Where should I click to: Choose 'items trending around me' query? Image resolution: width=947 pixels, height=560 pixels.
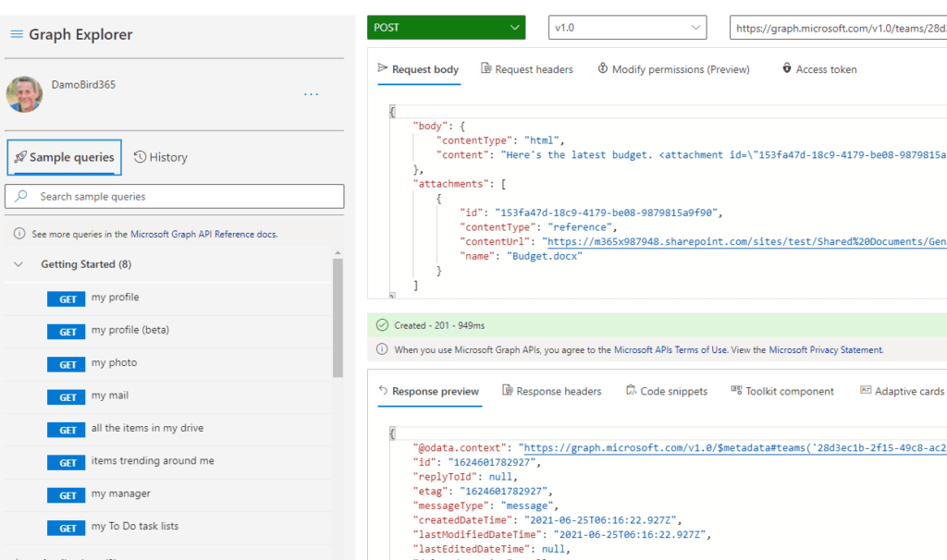point(168,462)
